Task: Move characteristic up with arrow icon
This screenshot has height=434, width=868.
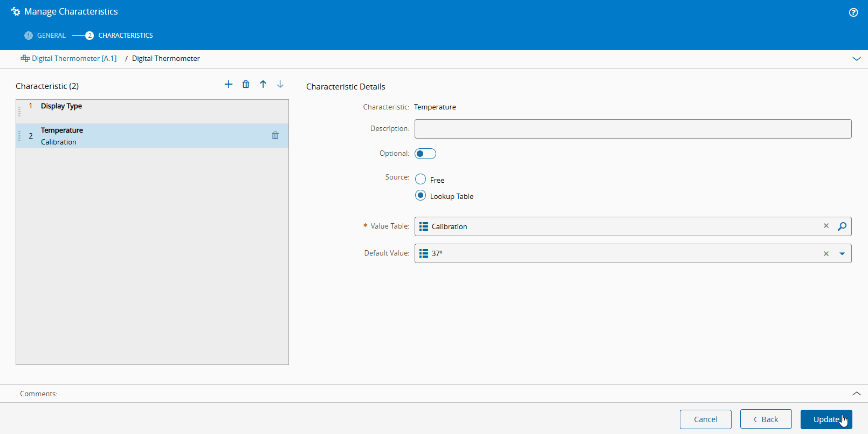Action: tap(263, 84)
